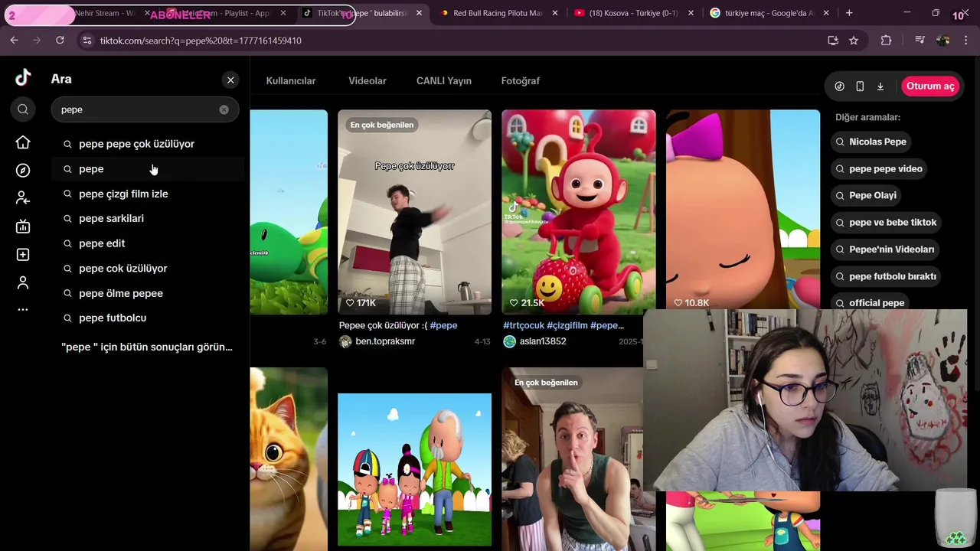
Task: Click the install app icon in address bar
Action: [x=833, y=41]
